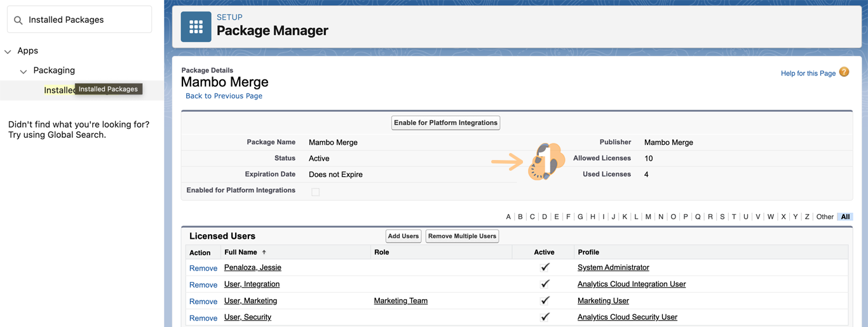Filter users by letter M

(x=648, y=217)
